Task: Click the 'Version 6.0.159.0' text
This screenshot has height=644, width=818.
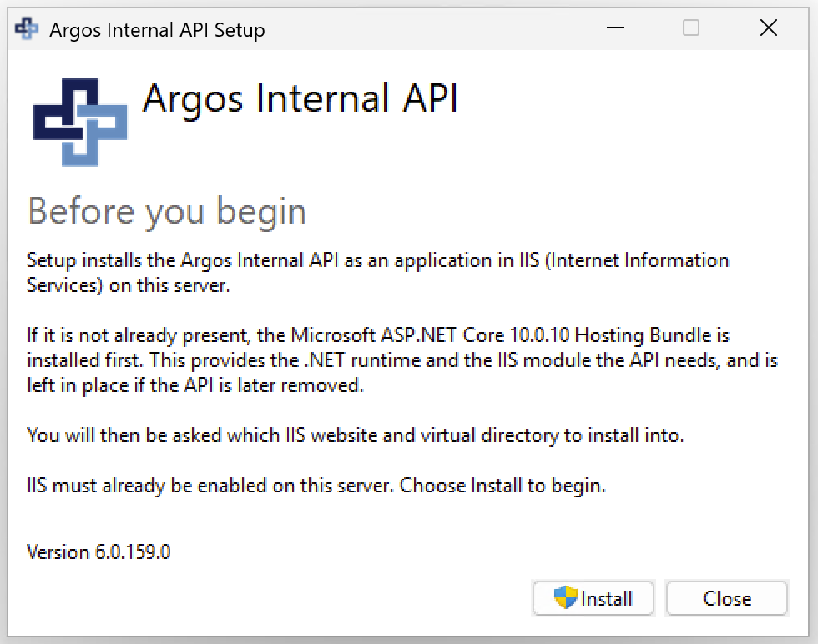Action: (x=98, y=551)
